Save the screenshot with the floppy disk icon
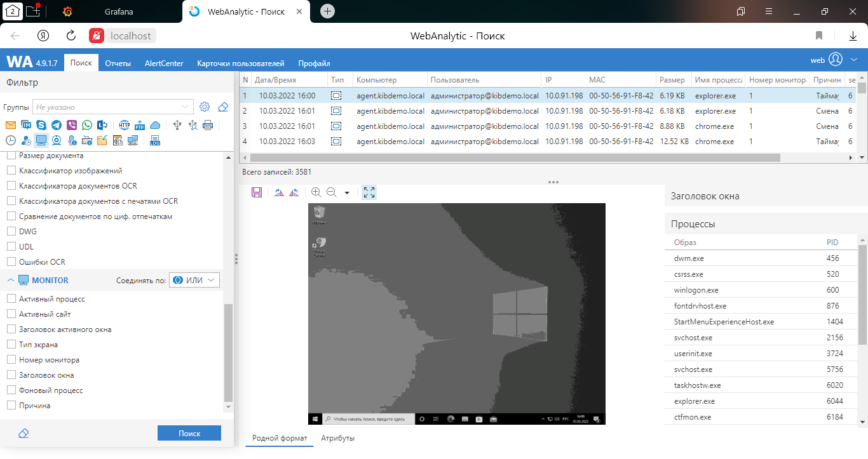The height and width of the screenshot is (459, 868). [257, 192]
